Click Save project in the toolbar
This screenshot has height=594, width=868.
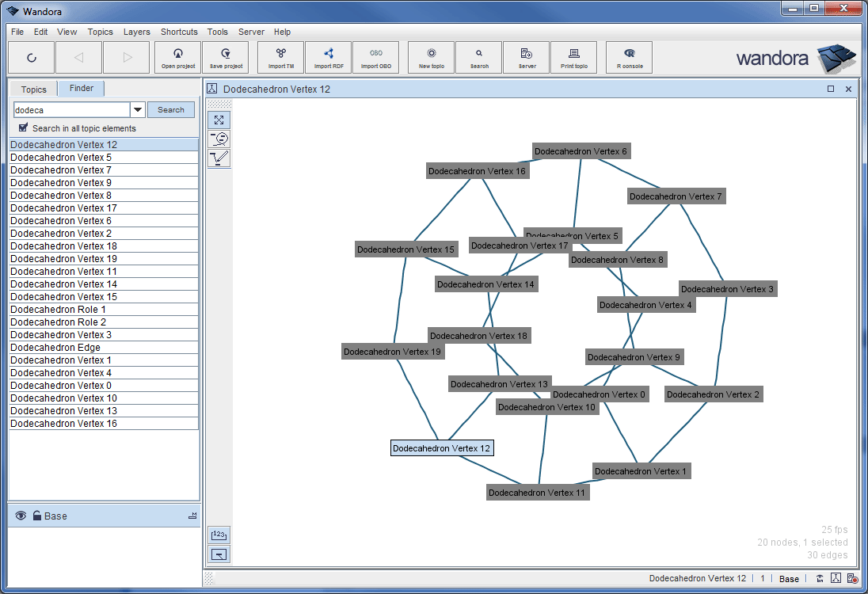coord(226,57)
